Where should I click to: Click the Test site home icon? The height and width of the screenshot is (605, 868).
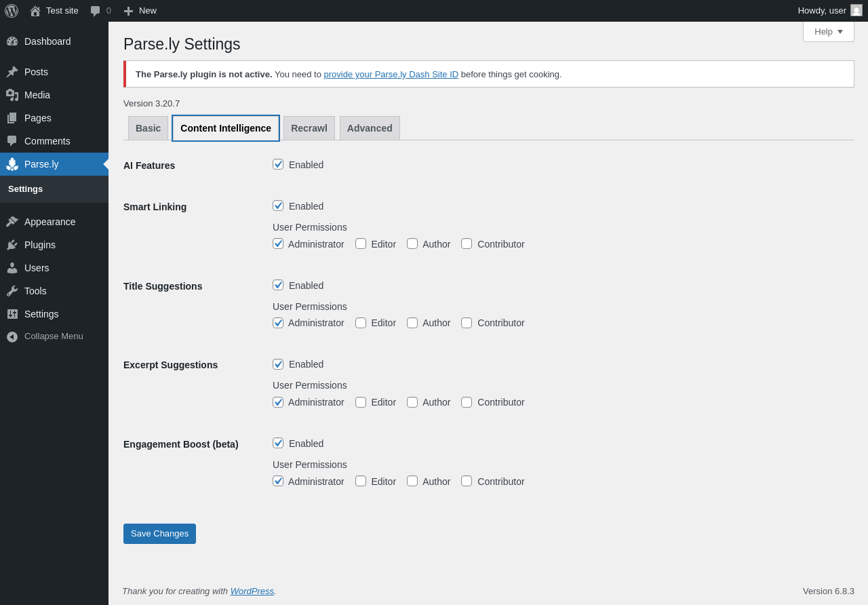35,11
